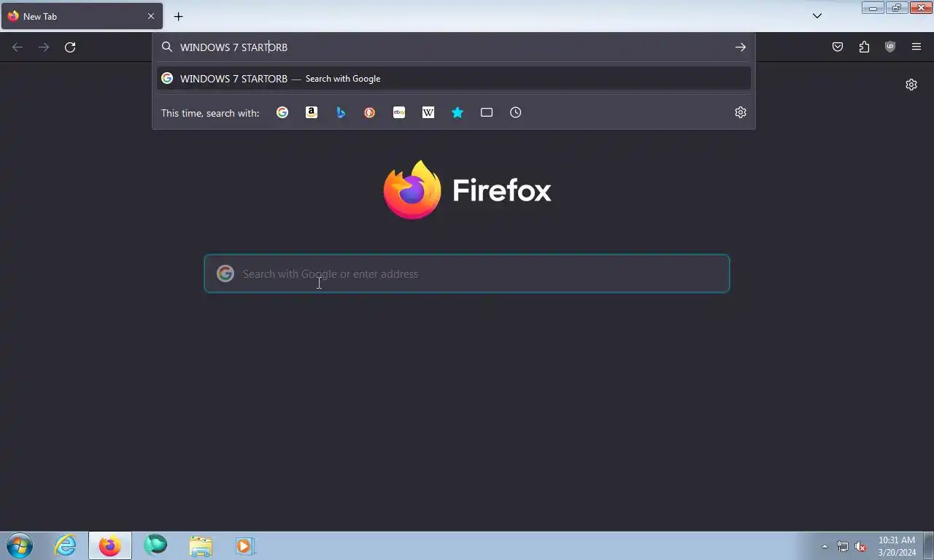
Task: Open Windows Explorer folder in taskbar
Action: [x=201, y=545]
